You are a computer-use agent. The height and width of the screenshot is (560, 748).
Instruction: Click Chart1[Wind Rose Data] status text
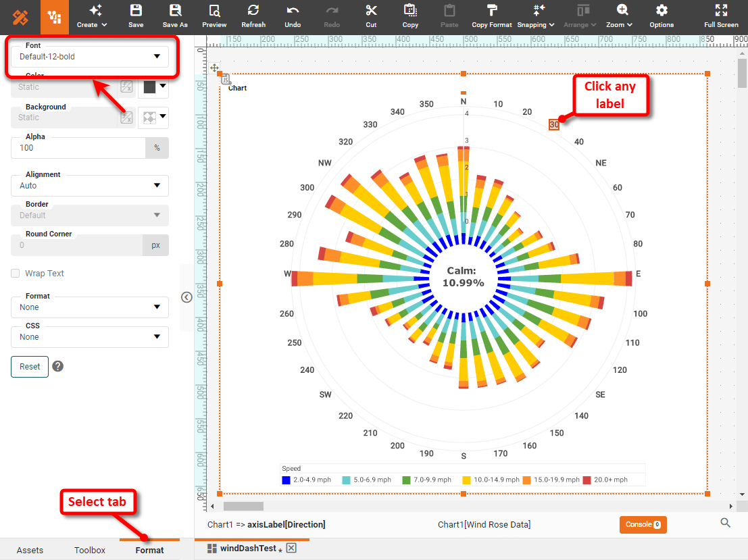(484, 525)
